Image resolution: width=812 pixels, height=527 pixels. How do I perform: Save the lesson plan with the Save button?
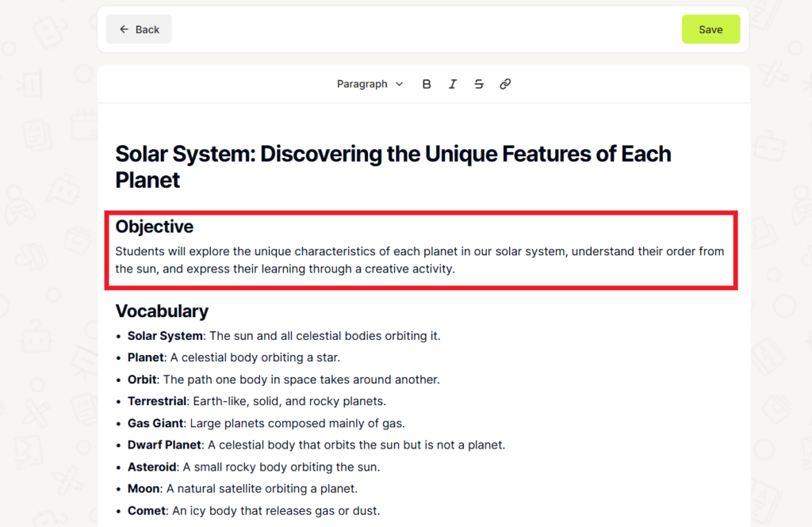click(710, 29)
